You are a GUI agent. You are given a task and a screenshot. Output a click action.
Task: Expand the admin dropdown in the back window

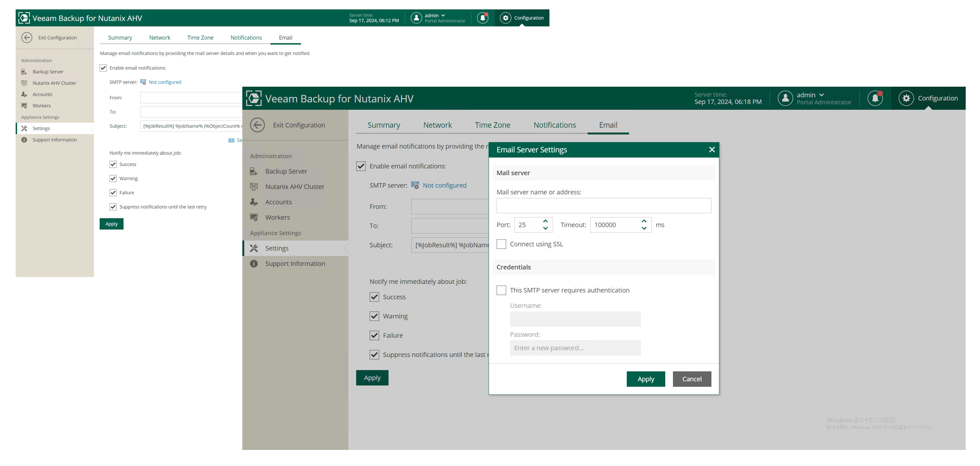[443, 15]
